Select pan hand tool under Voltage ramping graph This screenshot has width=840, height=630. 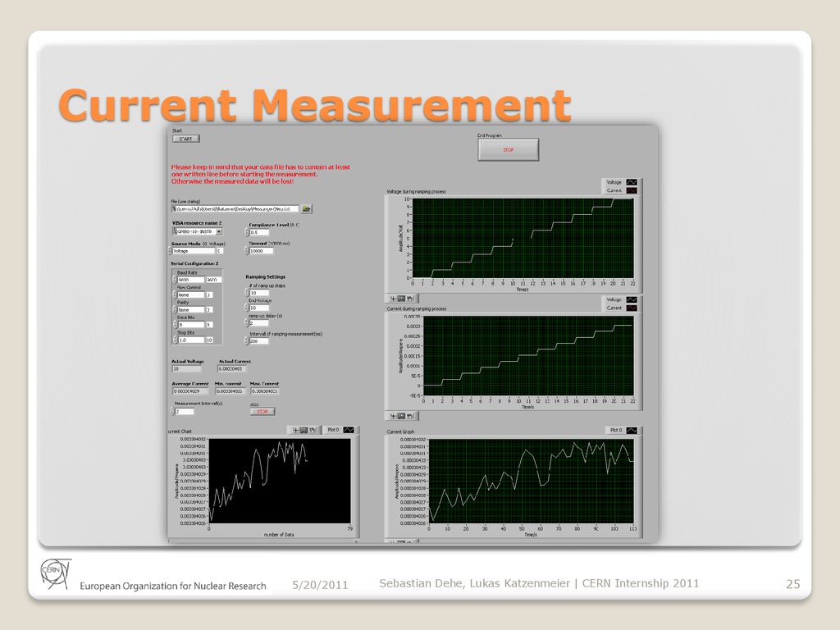[410, 299]
